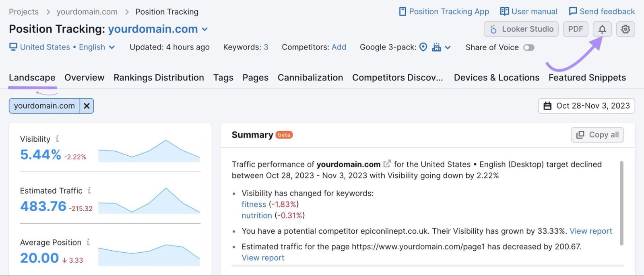Open notification alerts via bell icon

(x=602, y=29)
